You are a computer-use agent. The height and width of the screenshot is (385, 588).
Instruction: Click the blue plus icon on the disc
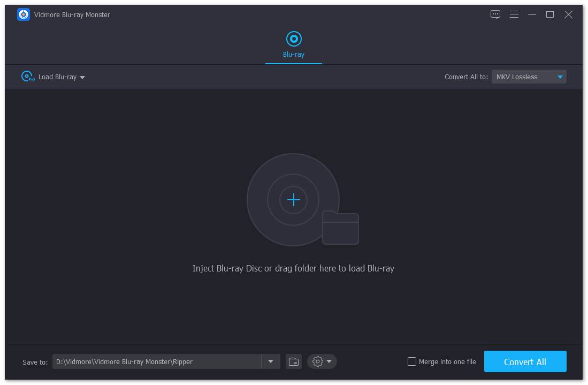(293, 200)
